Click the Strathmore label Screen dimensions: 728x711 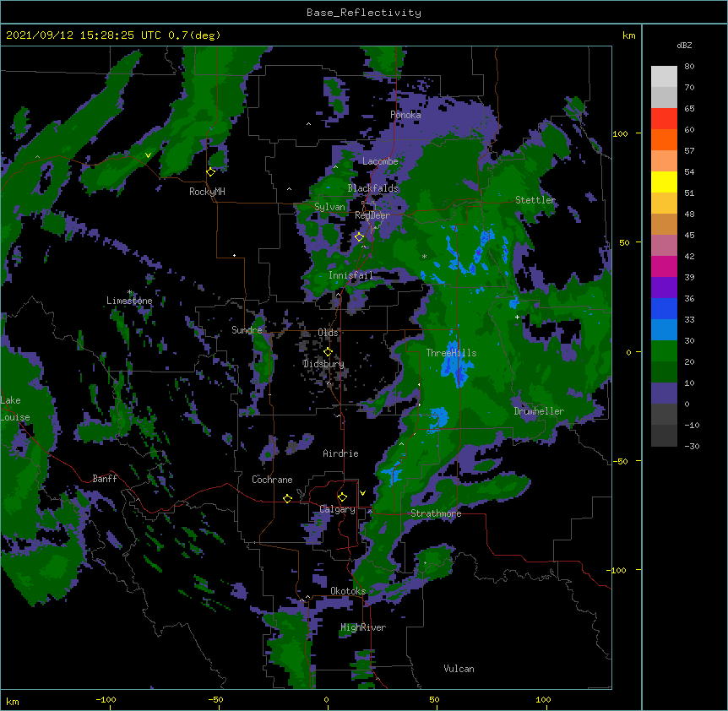point(436,513)
